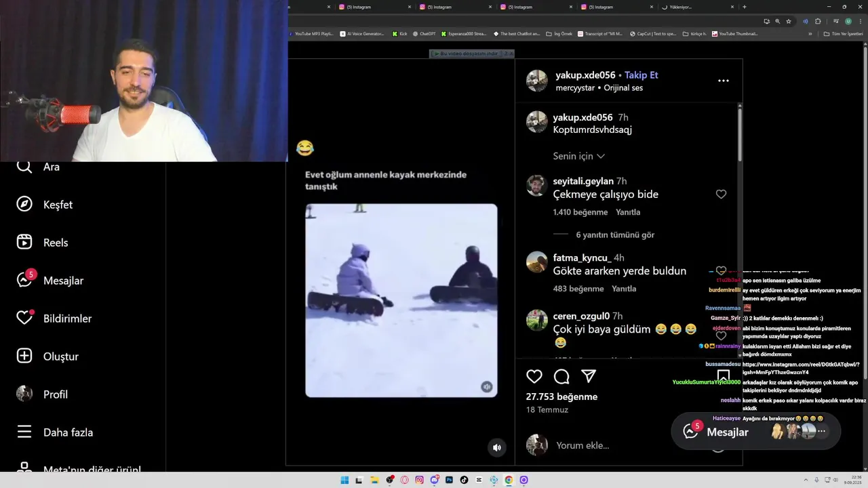Bookmark this page with star icon
The height and width of the screenshot is (488, 868).
[789, 21]
